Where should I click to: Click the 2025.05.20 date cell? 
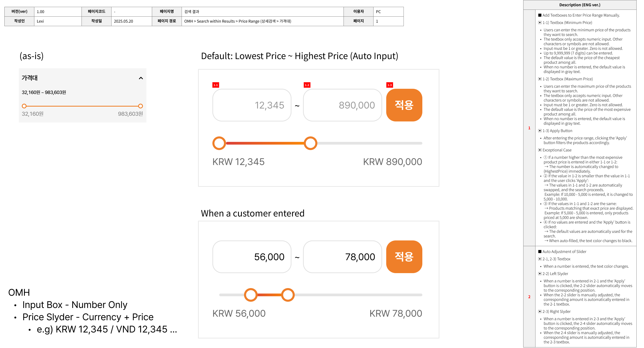click(x=131, y=21)
